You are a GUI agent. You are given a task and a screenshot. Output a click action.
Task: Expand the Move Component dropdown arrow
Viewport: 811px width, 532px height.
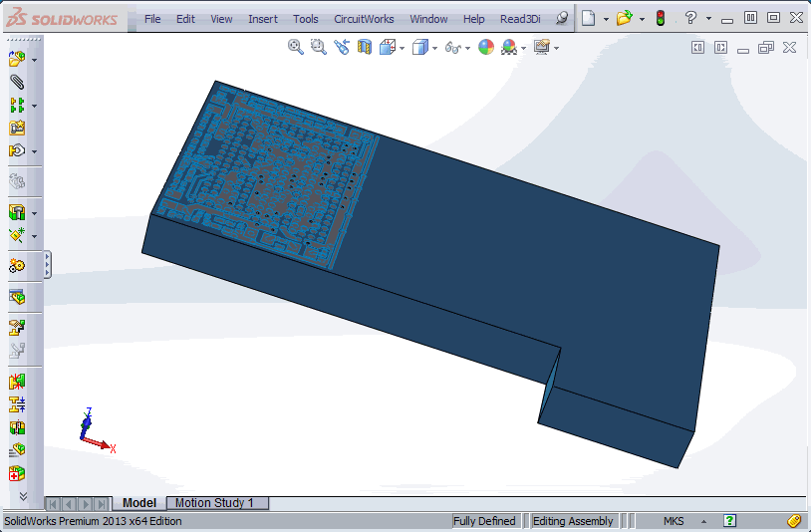click(34, 151)
